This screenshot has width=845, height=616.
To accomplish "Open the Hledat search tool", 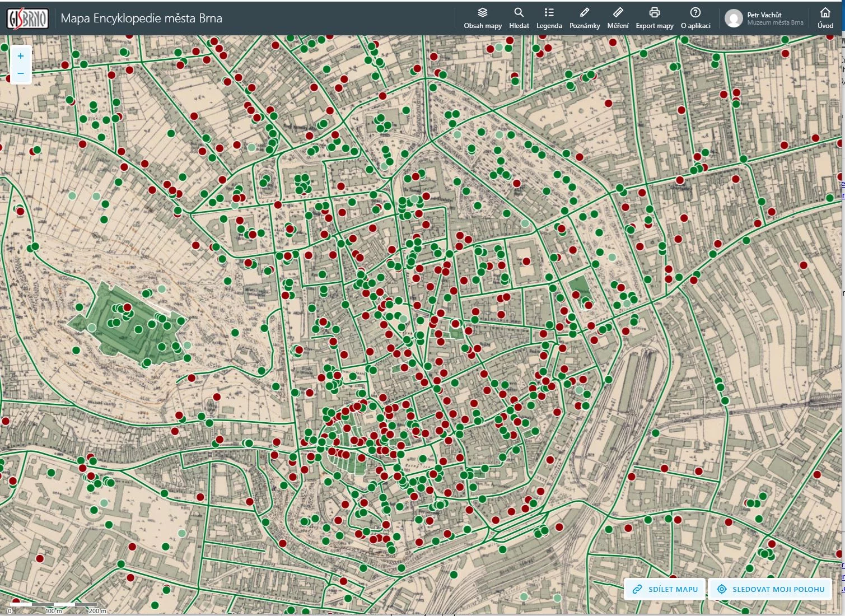I will [519, 18].
